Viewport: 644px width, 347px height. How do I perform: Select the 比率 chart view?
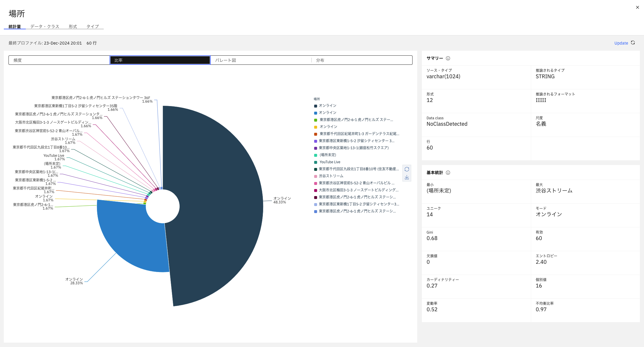[x=160, y=60]
